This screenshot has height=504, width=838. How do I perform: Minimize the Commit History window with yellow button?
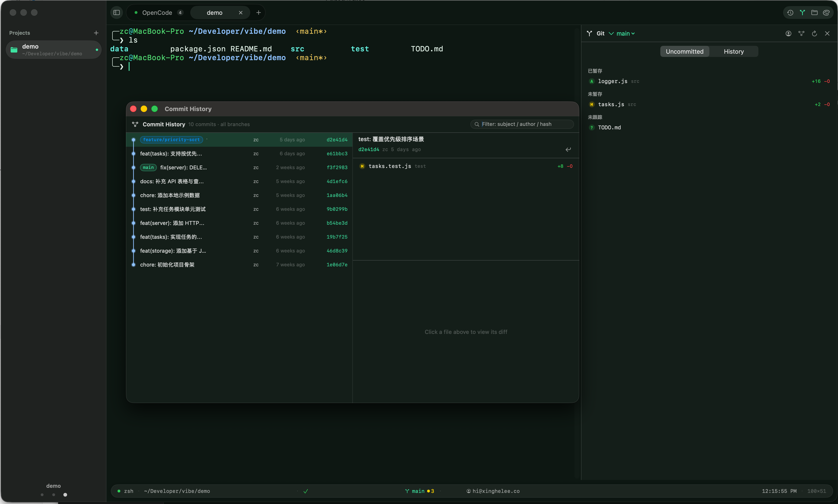point(144,109)
